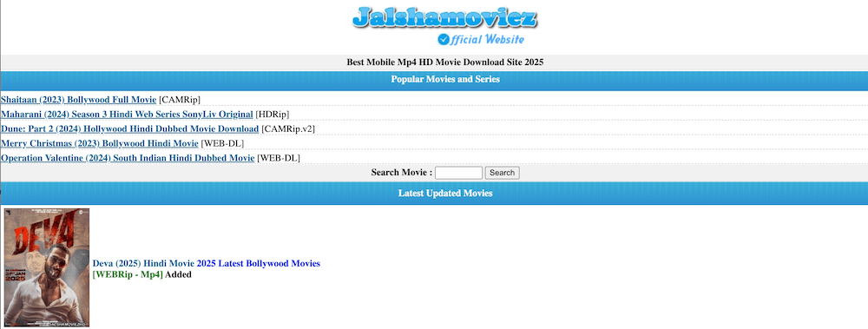Click the blue verified checkmark badge
This screenshot has height=329, width=868.
(x=443, y=39)
